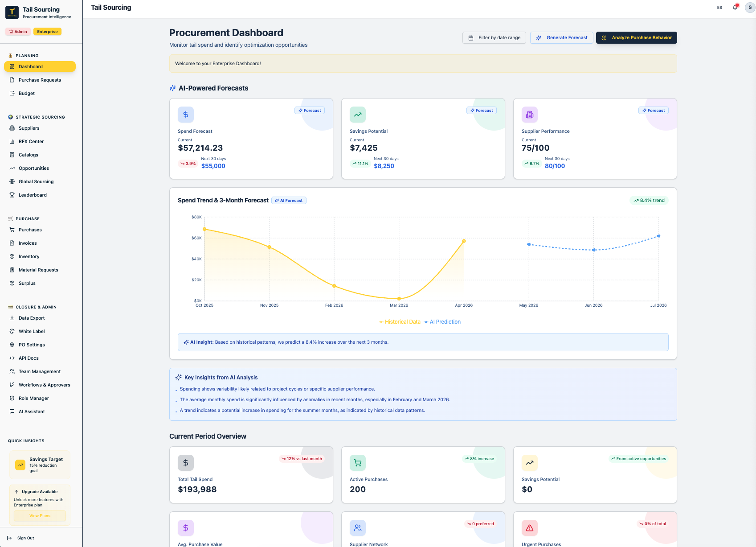Open Dashboard in the sidebar
The image size is (756, 547).
[x=40, y=66]
